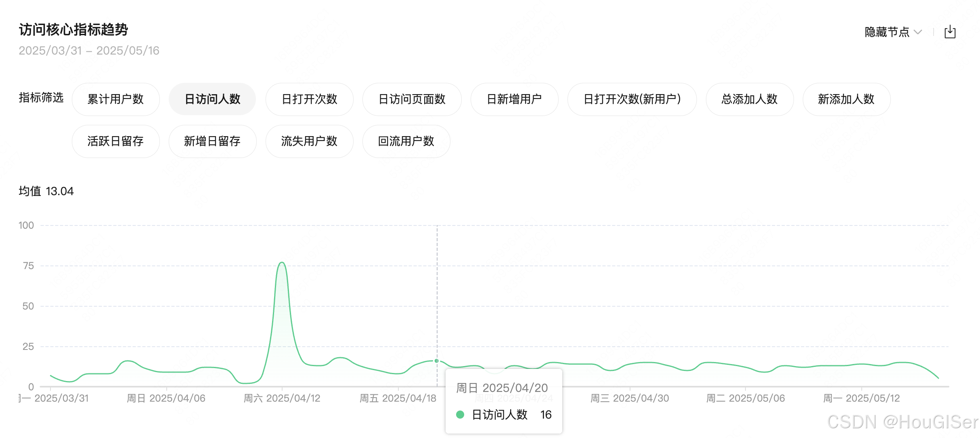
Task: Click the download/export chart icon
Action: [x=950, y=32]
